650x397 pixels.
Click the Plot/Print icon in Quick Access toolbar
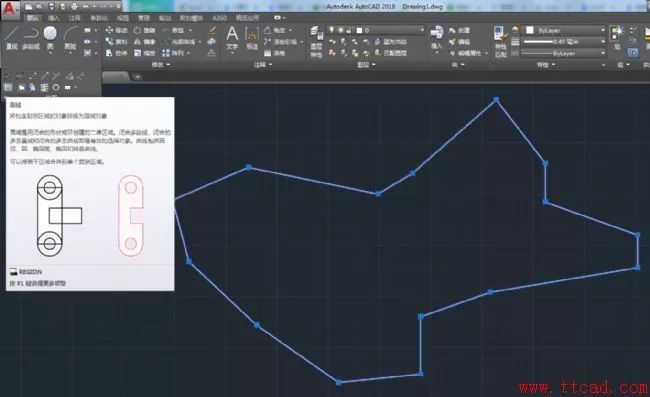(74, 6)
